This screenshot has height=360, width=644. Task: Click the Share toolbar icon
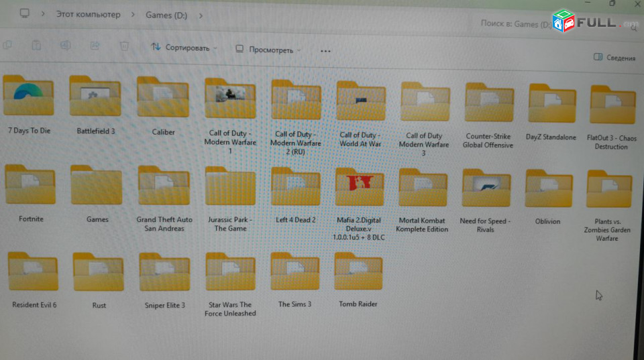(95, 46)
